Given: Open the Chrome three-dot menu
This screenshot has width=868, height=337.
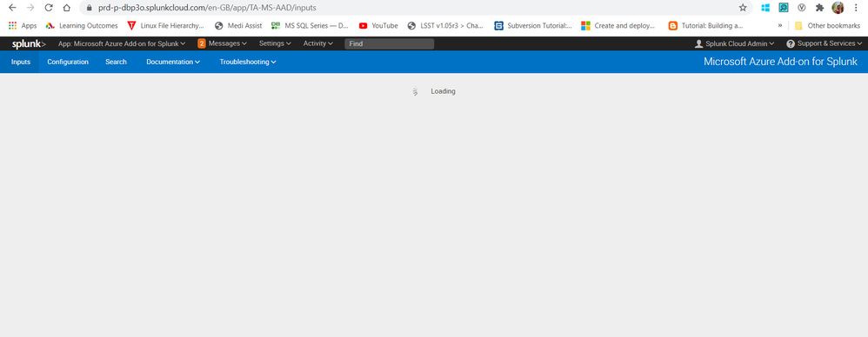Looking at the screenshot, I should point(857,8).
